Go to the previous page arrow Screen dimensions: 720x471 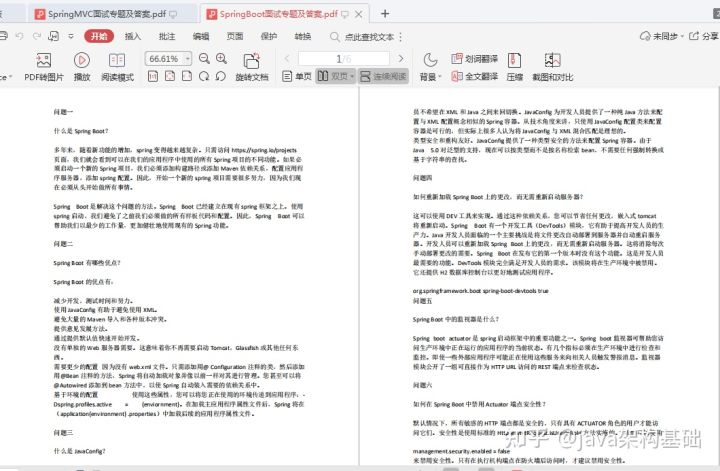pos(287,58)
